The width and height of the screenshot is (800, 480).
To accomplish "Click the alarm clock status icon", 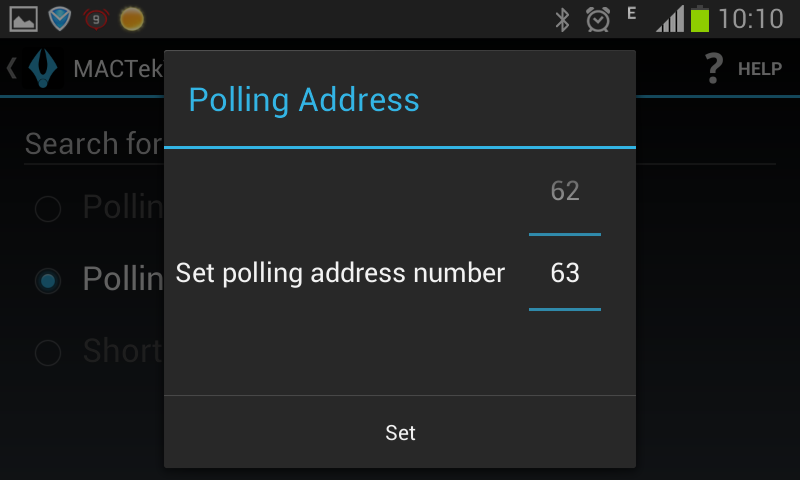I will click(x=598, y=18).
